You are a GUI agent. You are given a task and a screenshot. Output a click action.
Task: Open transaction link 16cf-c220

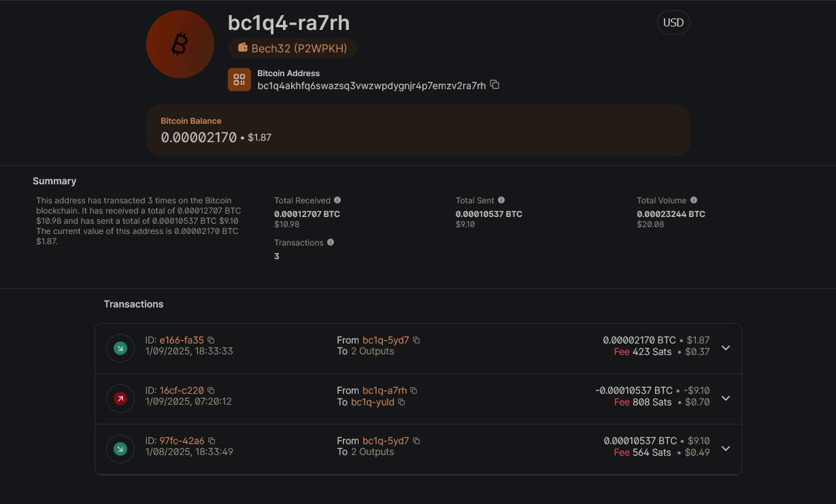click(182, 390)
